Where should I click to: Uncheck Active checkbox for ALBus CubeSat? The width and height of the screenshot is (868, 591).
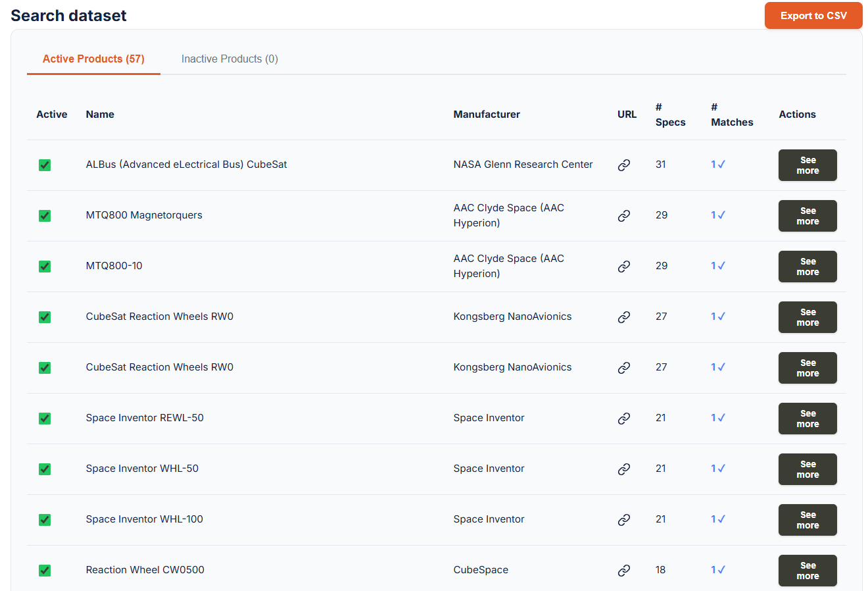coord(45,165)
